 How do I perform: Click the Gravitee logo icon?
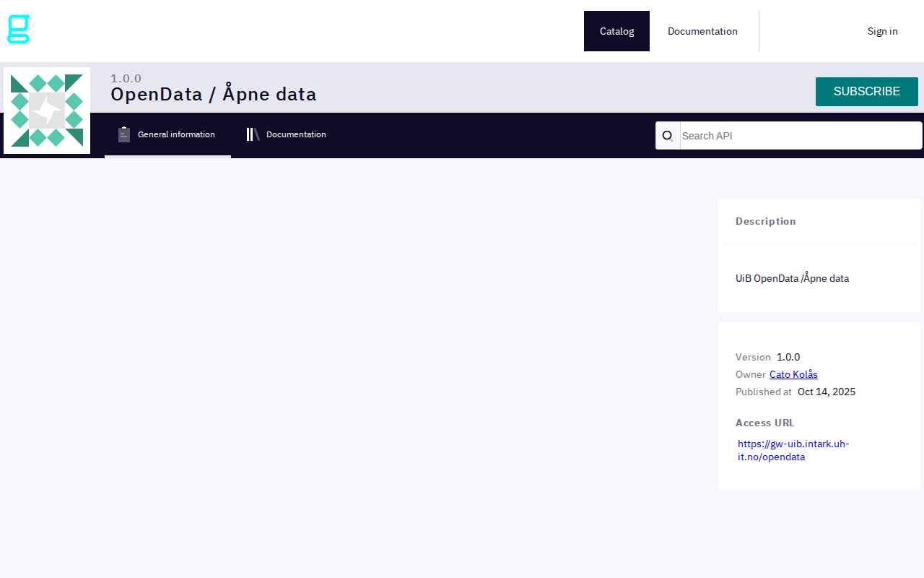(x=18, y=30)
